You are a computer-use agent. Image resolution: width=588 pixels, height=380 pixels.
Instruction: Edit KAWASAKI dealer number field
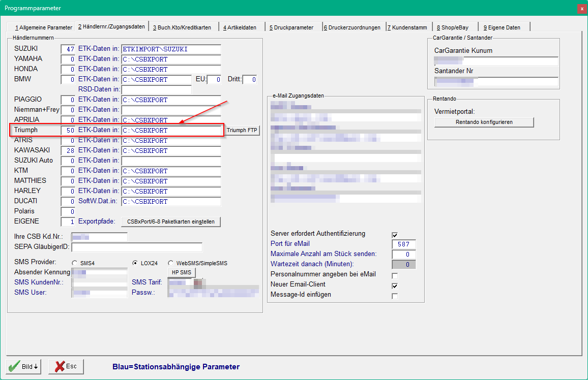pos(68,150)
